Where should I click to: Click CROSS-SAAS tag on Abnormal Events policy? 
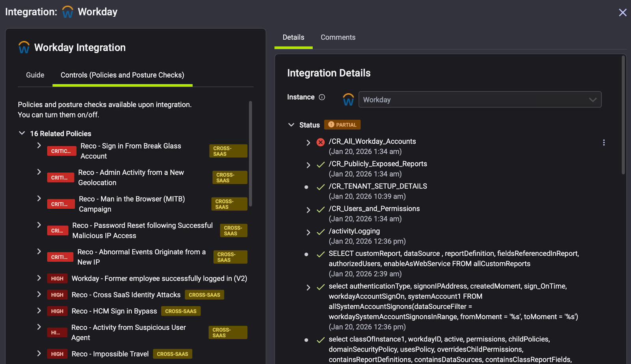230,257
